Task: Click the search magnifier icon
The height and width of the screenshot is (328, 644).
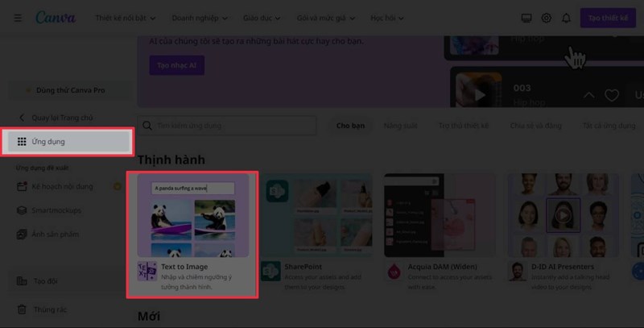Action: click(147, 126)
